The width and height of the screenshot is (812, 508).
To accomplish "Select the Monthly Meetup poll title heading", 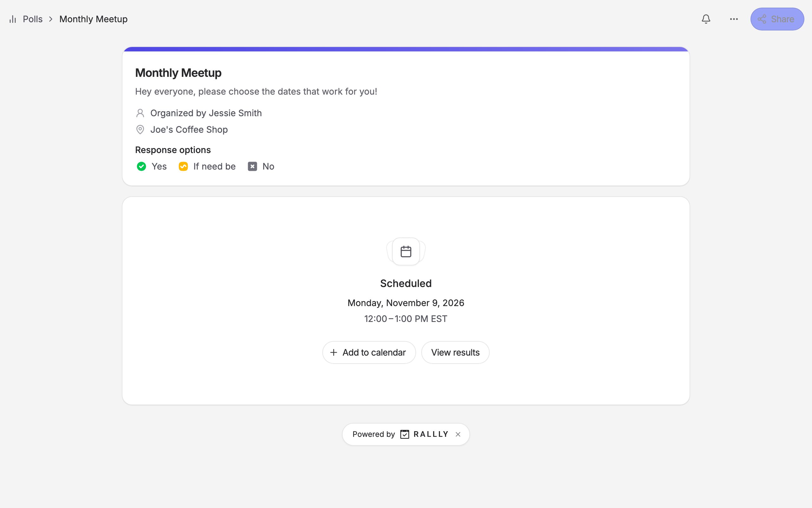I will click(x=178, y=73).
